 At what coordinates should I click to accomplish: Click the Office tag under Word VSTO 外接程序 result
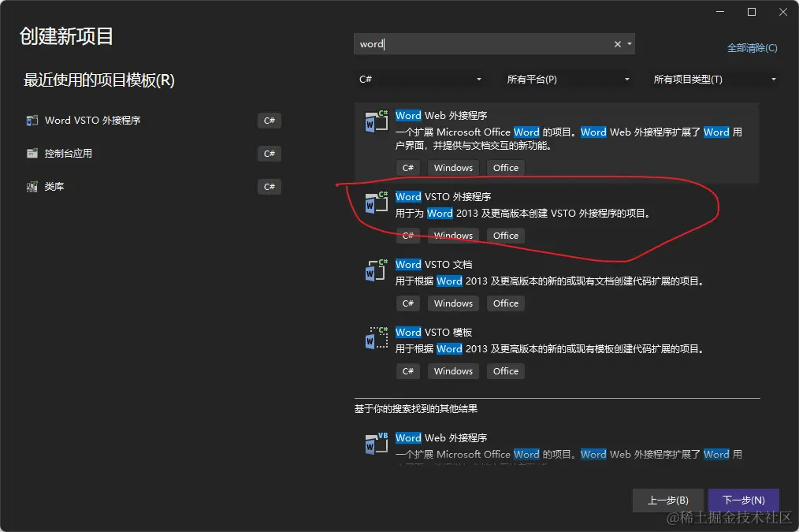coord(506,236)
